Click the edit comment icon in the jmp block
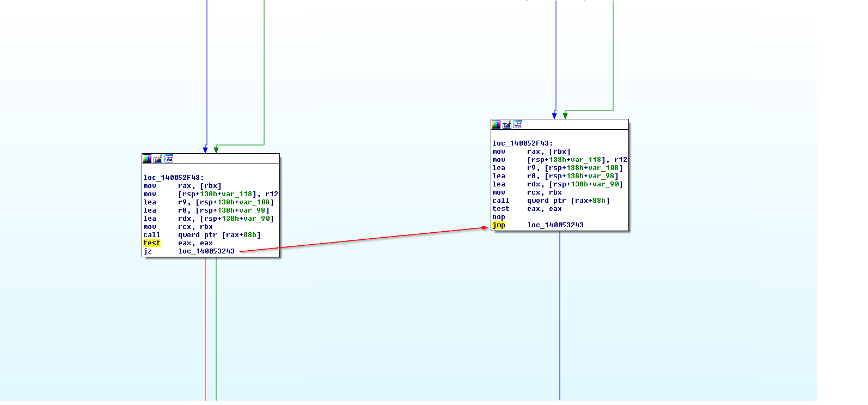Screen dimensions: 868x405 (x=507, y=124)
